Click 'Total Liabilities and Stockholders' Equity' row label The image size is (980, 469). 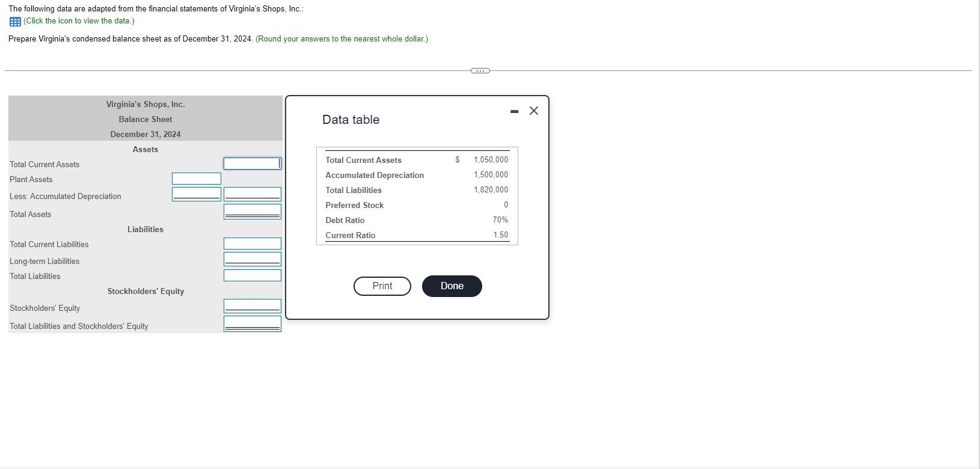(79, 326)
